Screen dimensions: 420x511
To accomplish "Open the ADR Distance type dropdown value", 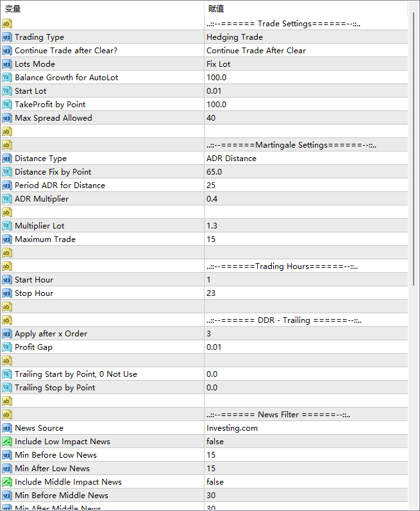I will (x=231, y=159).
